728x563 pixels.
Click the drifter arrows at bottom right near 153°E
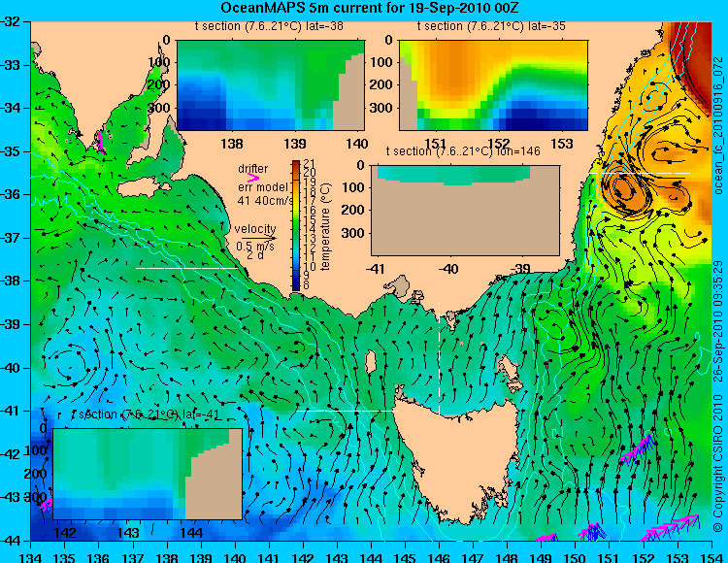(670, 528)
